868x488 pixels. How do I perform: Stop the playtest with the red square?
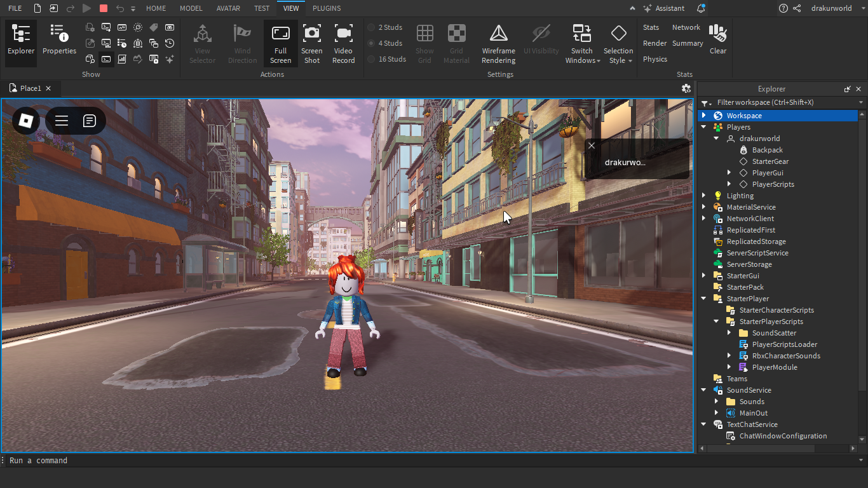[104, 8]
